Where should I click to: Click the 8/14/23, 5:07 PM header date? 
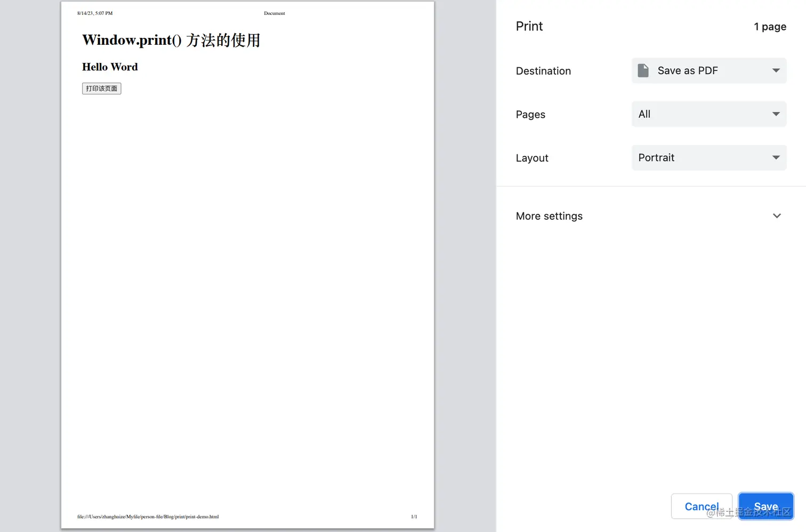coord(95,13)
